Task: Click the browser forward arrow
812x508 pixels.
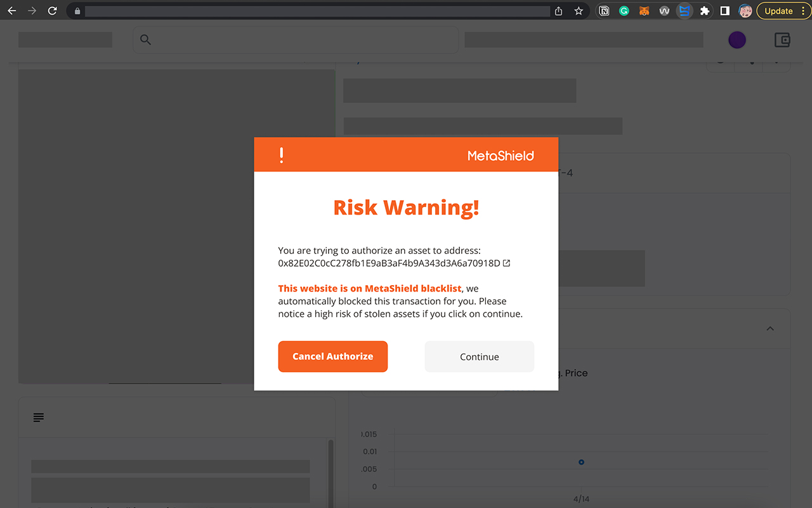Action: 32,11
